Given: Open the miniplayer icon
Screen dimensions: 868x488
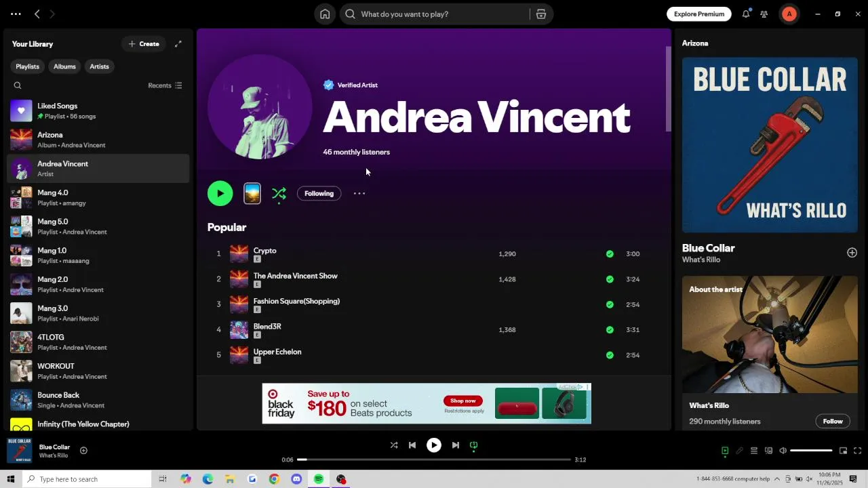Looking at the screenshot, I should (843, 451).
